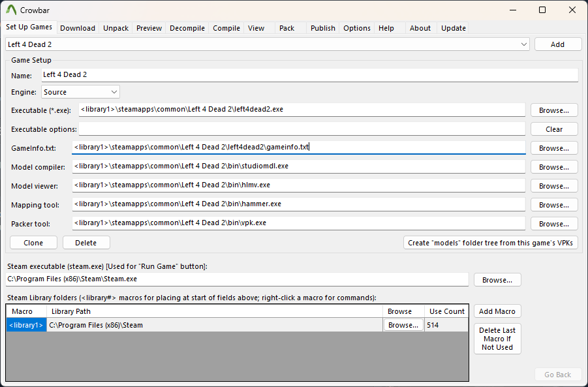Click into the Name field

[310, 75]
